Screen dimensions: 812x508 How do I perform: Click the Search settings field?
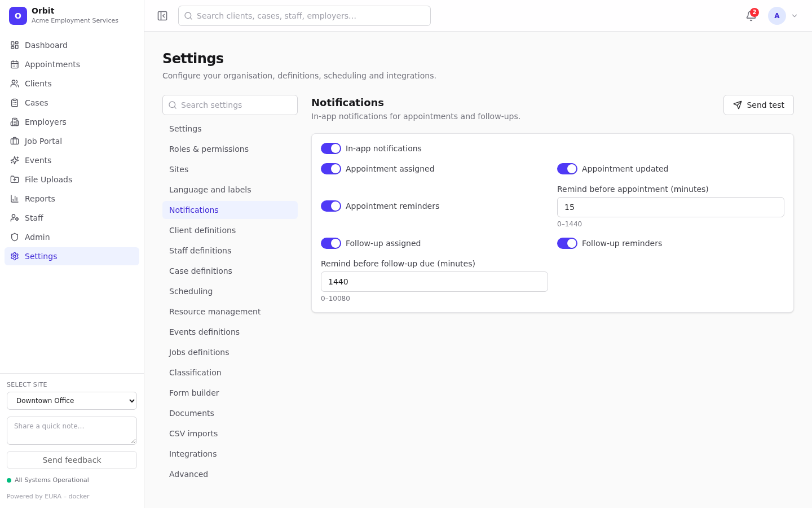click(230, 105)
